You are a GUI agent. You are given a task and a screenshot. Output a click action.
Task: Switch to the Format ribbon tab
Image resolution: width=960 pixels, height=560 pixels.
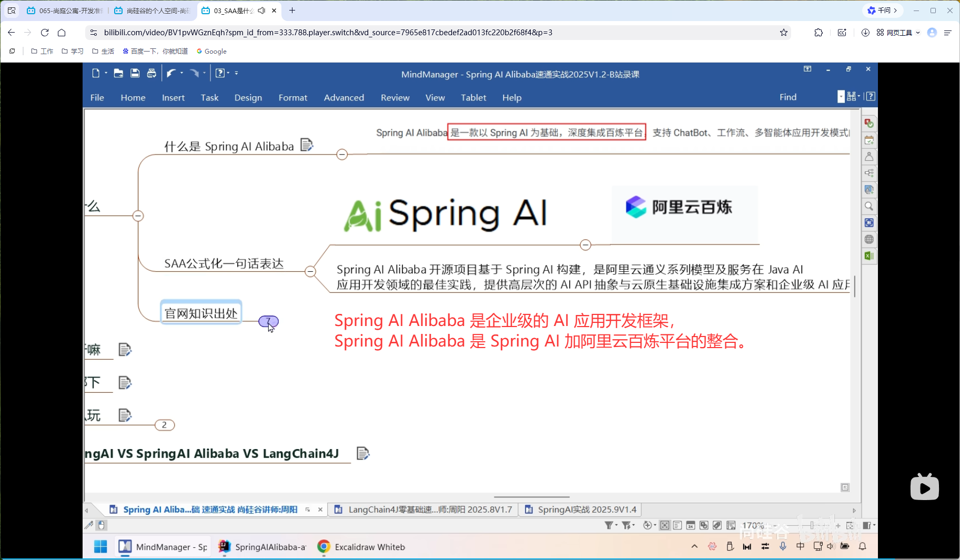click(293, 97)
